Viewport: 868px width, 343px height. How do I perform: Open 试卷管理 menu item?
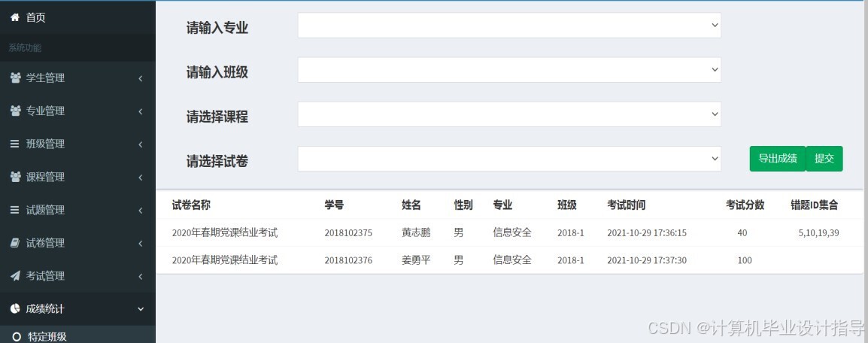[77, 242]
